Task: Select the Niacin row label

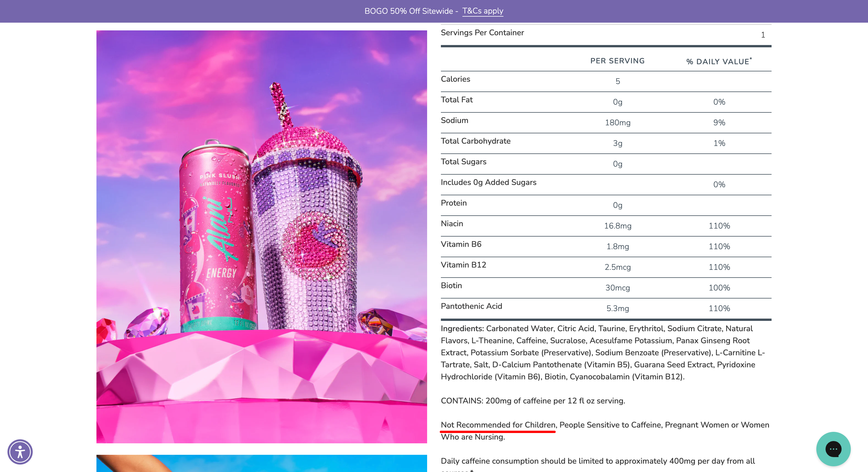Action: coord(452,224)
